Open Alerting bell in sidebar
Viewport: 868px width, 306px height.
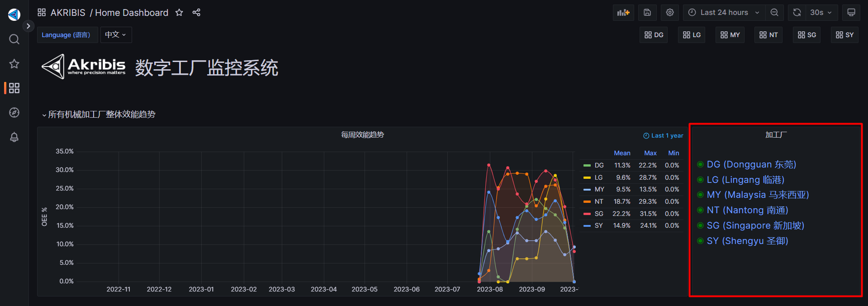[x=14, y=137]
